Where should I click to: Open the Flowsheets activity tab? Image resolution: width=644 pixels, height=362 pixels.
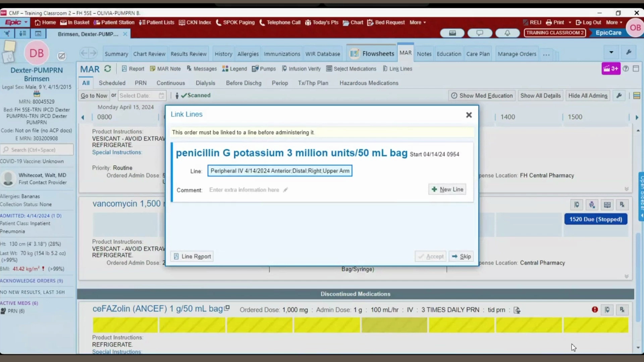tap(372, 54)
